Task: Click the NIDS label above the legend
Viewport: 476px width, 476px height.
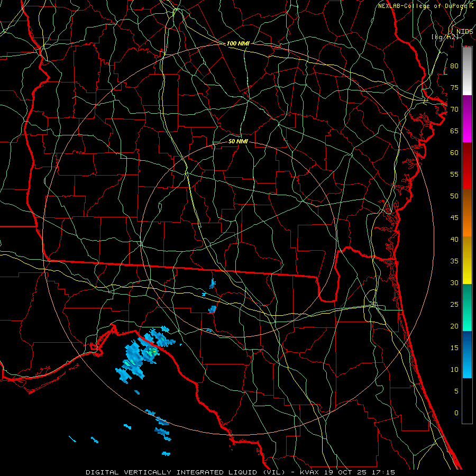Action: [x=464, y=32]
